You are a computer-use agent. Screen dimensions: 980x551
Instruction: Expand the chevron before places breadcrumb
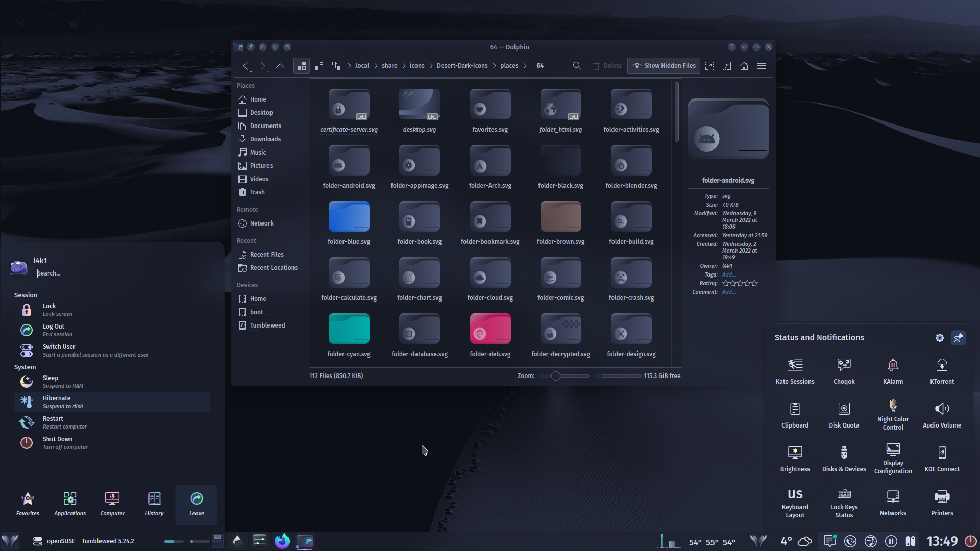click(495, 66)
